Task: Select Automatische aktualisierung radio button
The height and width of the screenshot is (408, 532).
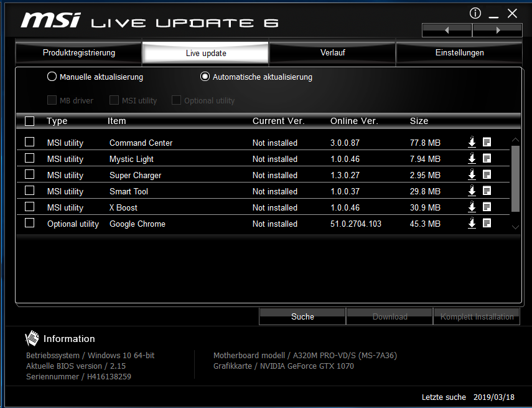Action: click(x=205, y=77)
